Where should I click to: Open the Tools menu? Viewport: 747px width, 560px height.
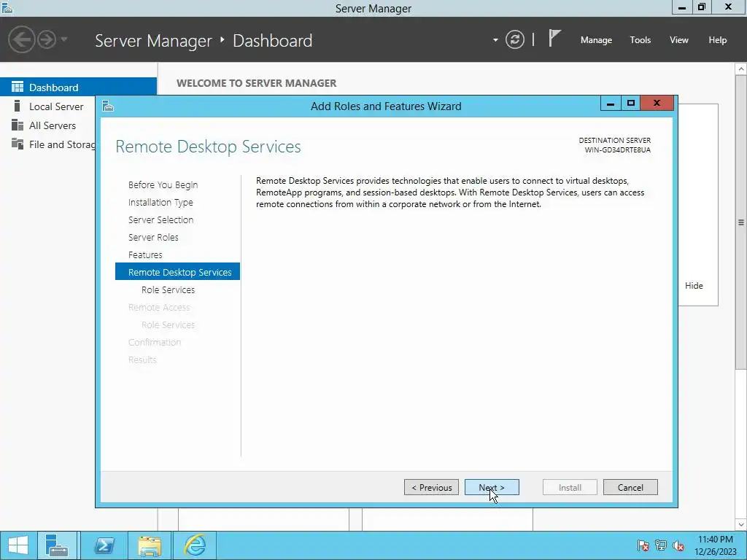(x=640, y=40)
